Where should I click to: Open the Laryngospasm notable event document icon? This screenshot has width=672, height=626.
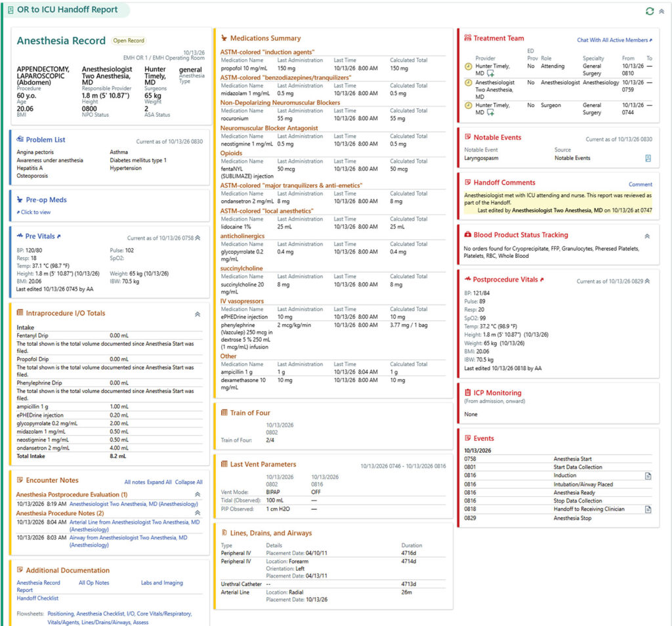[648, 159]
